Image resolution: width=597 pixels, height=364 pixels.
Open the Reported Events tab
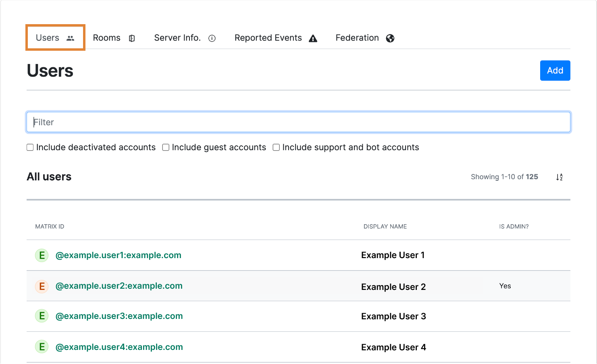[x=268, y=38]
